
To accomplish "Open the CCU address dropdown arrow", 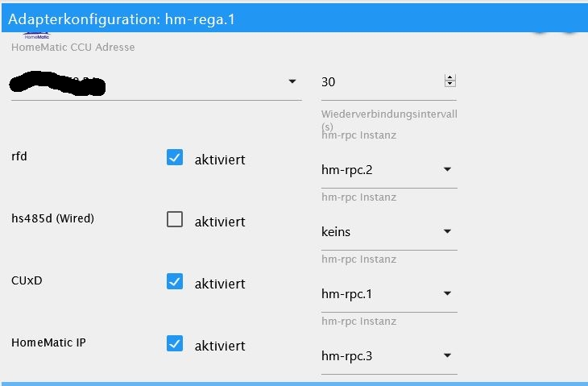I will [292, 82].
